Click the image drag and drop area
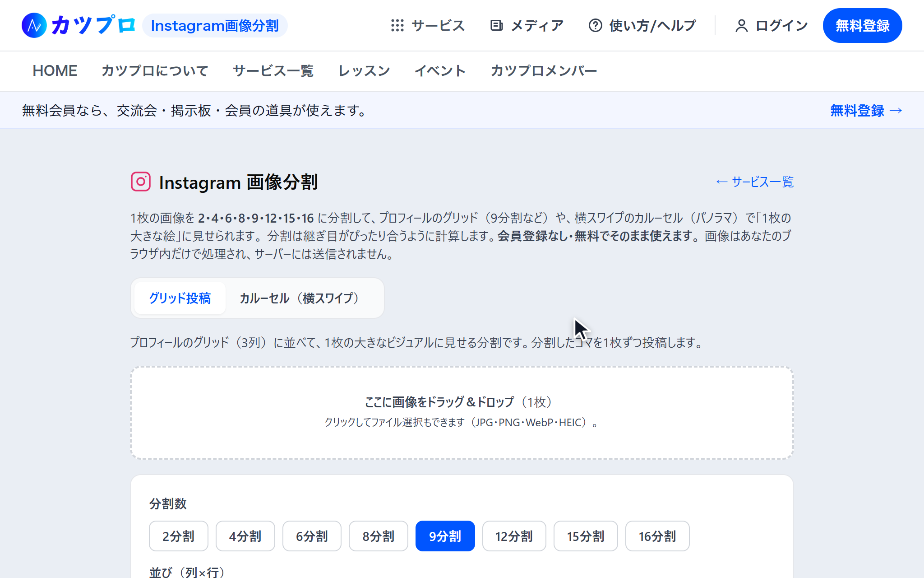 tap(462, 413)
